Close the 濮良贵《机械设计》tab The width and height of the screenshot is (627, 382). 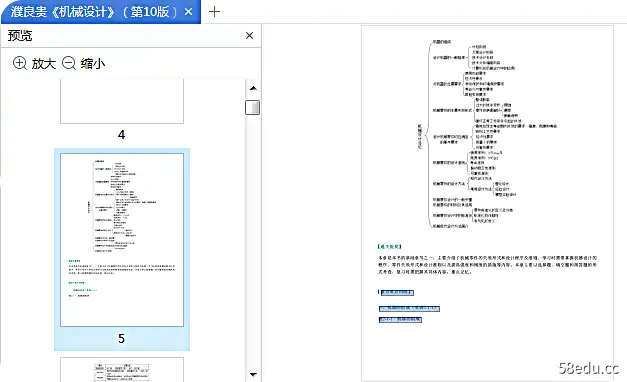(x=188, y=12)
